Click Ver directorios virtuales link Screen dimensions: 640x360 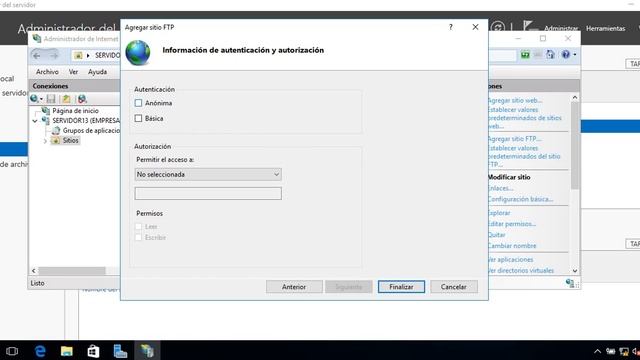click(521, 271)
